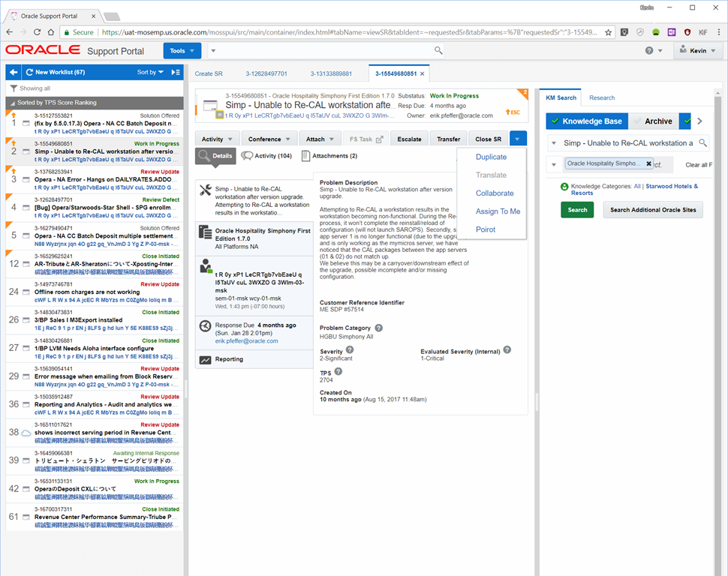Select Collaborate from the dropdown menu
The width and height of the screenshot is (728, 576).
495,193
